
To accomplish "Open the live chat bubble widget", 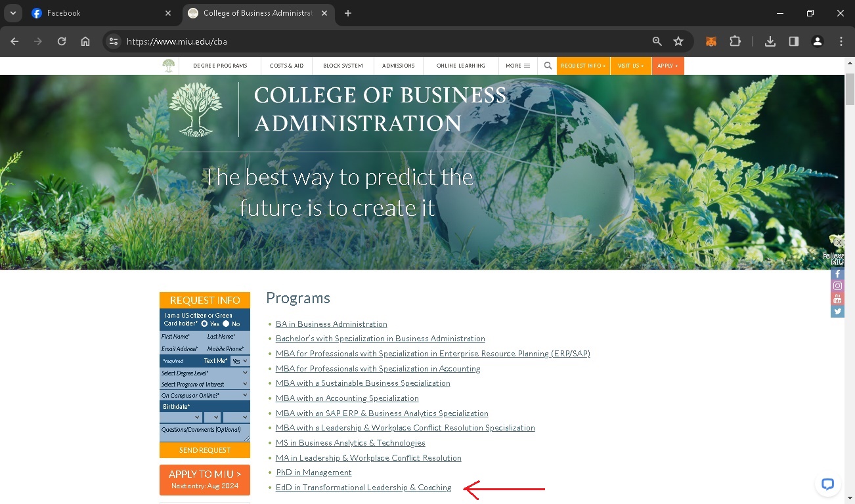I will click(827, 484).
